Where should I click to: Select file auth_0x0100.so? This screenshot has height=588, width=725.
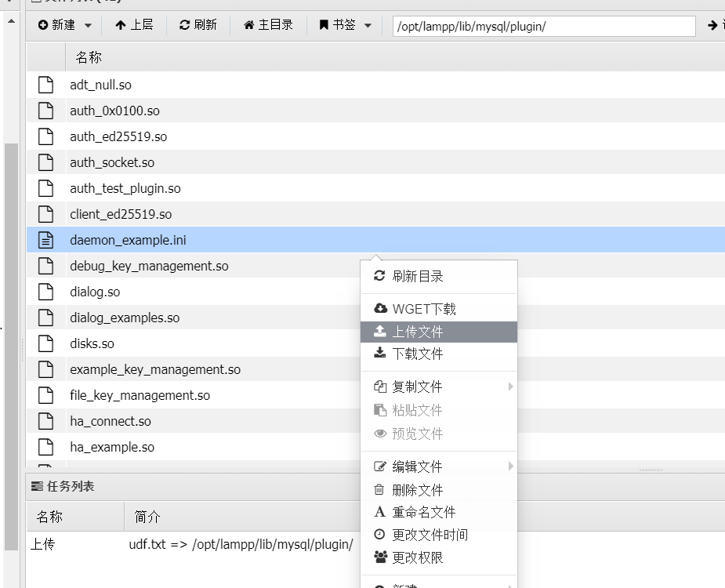(x=114, y=111)
